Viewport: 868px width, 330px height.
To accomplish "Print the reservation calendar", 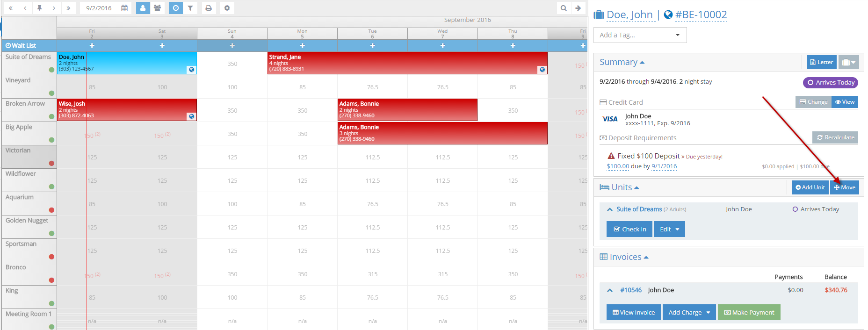I will click(209, 8).
